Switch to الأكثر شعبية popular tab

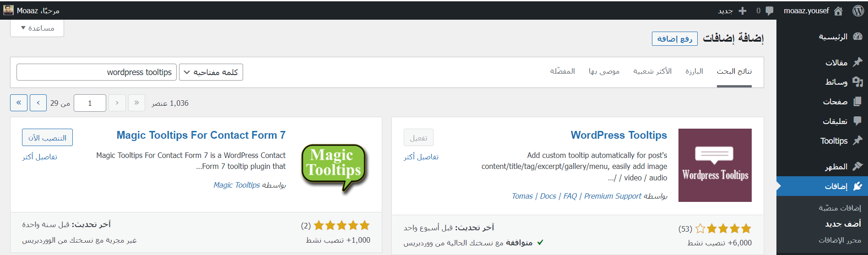coord(652,71)
